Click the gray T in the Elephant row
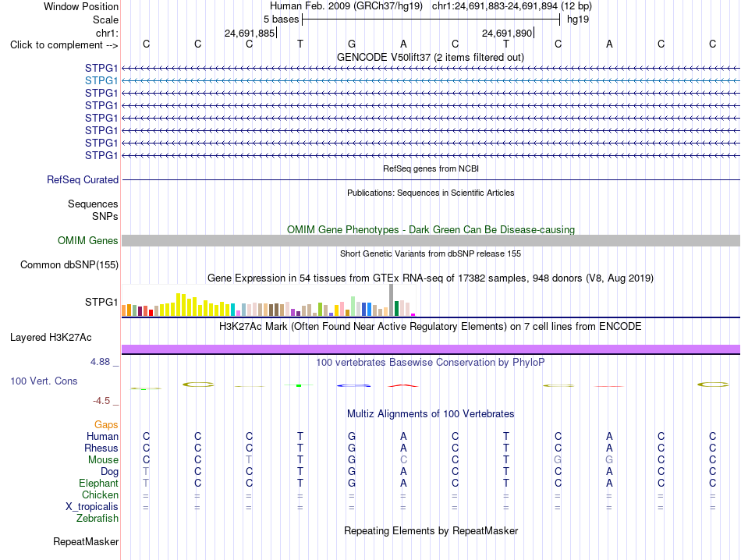The image size is (741, 560). point(146,483)
